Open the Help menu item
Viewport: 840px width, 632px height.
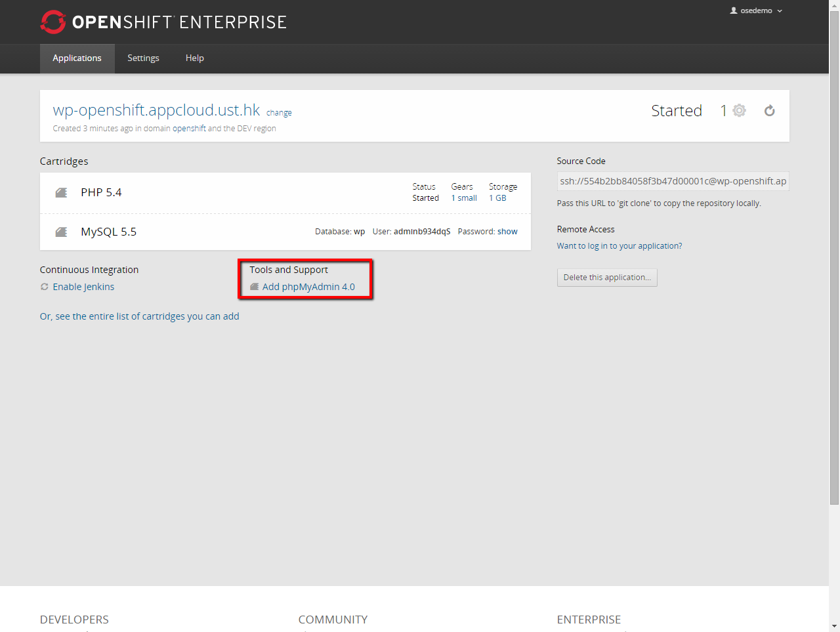194,58
